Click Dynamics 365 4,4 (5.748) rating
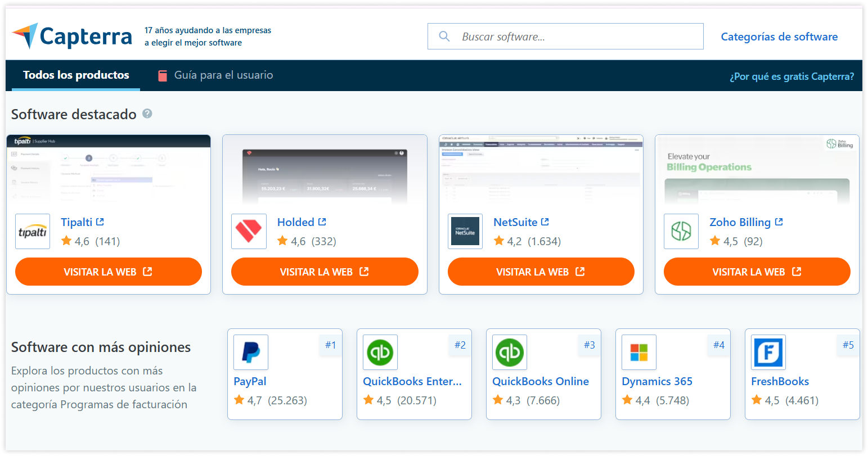Screen dimensions: 868x456 point(655,400)
